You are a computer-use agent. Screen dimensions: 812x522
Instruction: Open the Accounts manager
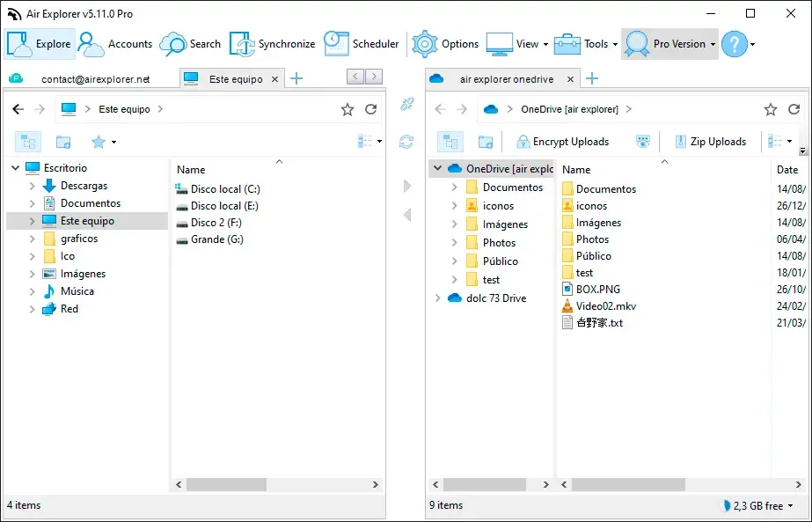(115, 44)
